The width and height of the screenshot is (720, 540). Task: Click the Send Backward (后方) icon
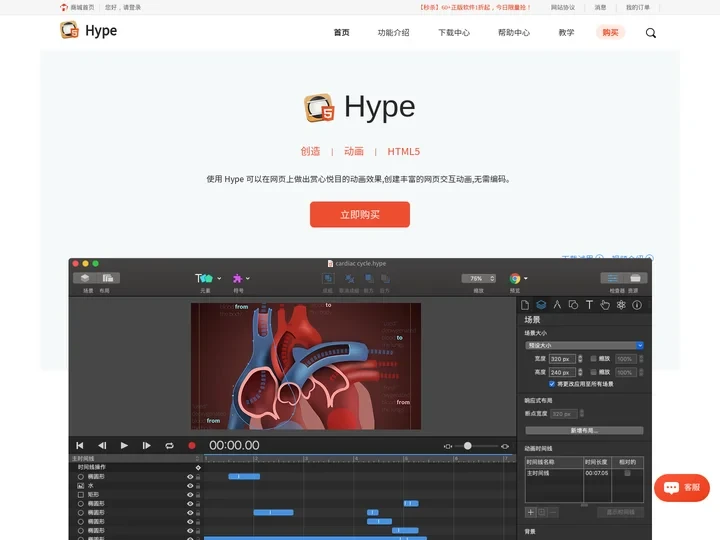pos(385,278)
